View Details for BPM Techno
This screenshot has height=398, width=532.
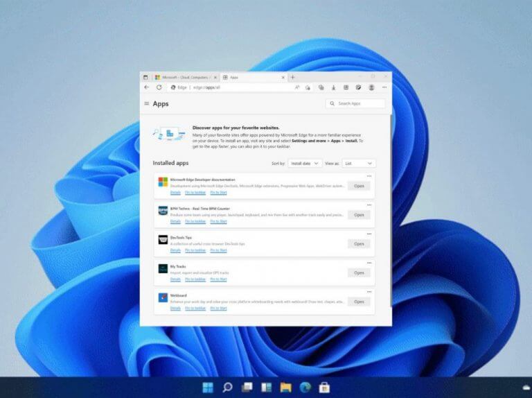[175, 221]
